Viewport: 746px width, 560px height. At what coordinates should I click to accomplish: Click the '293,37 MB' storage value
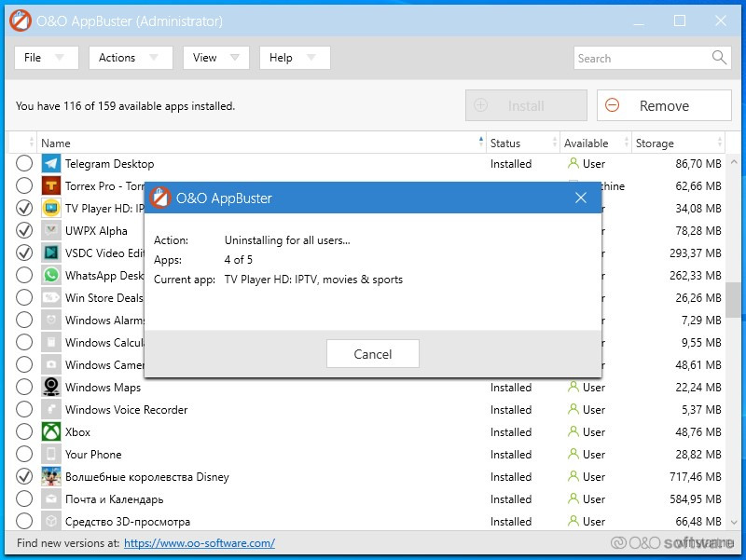pyautogui.click(x=695, y=253)
